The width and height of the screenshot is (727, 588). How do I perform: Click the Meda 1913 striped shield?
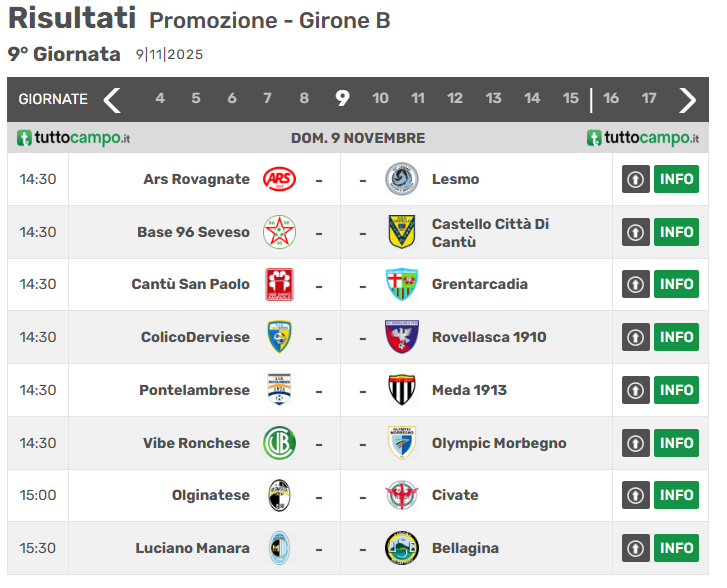point(402,390)
